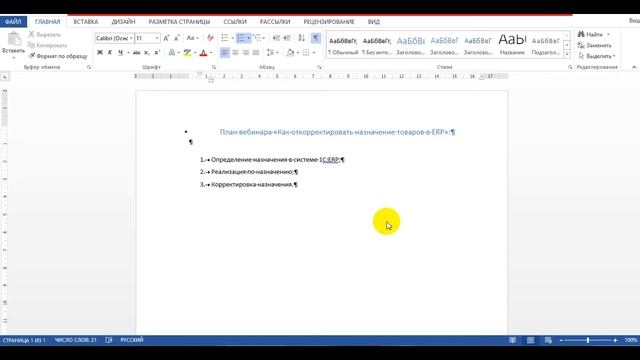Open the font size 11 dropdown
Screen dimensions: 640x360
[157, 38]
